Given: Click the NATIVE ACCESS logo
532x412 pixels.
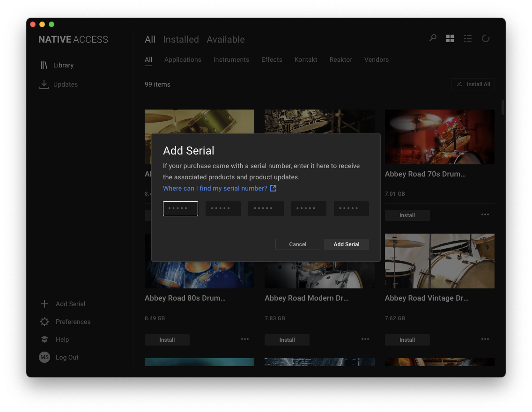Looking at the screenshot, I should pyautogui.click(x=73, y=39).
